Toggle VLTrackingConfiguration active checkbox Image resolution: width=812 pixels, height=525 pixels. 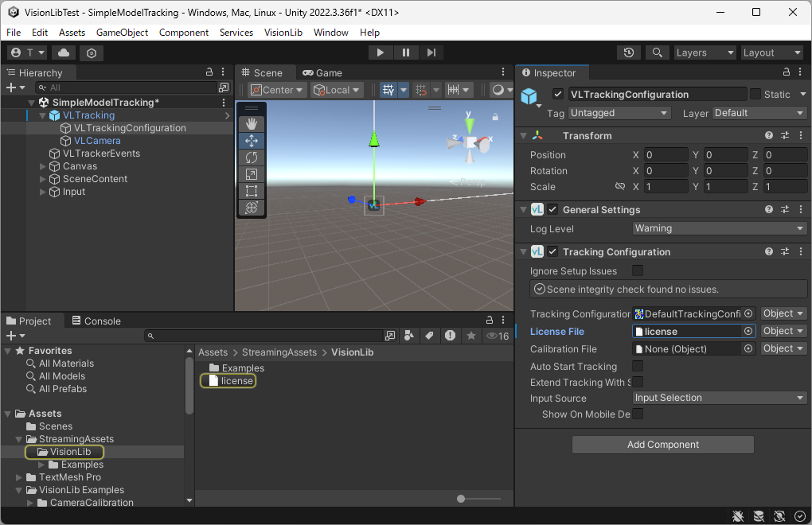click(558, 94)
